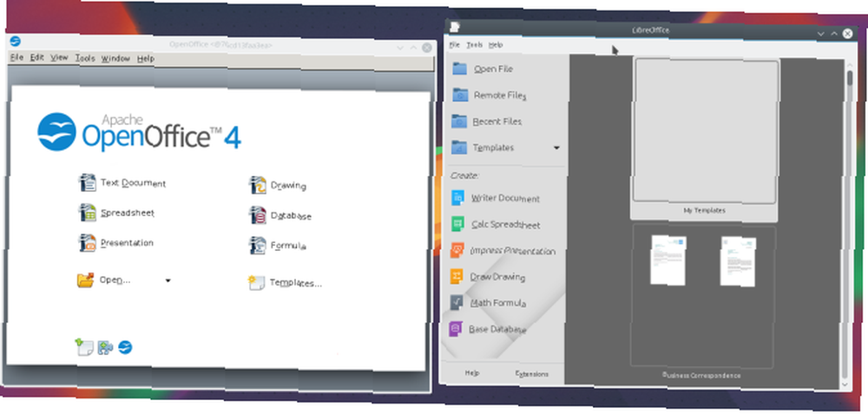Image resolution: width=868 pixels, height=414 pixels.
Task: Click the Text Document label in OpenOffice
Action: 134,182
